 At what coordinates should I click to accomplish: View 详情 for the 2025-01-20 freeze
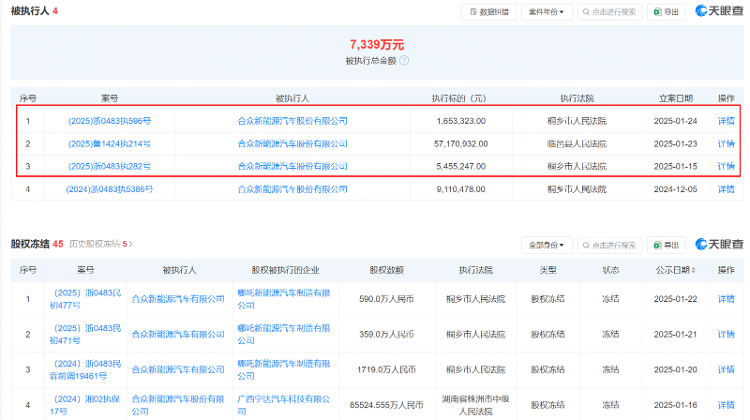[726, 370]
